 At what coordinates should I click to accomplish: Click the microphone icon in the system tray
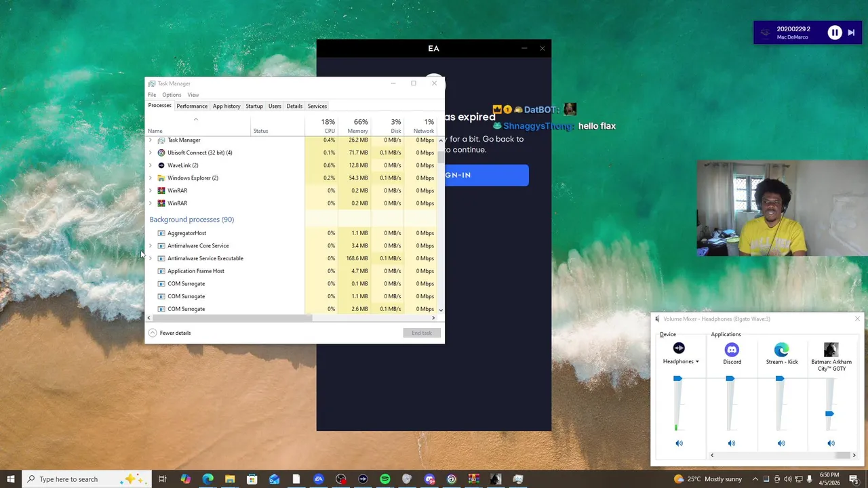click(x=809, y=479)
